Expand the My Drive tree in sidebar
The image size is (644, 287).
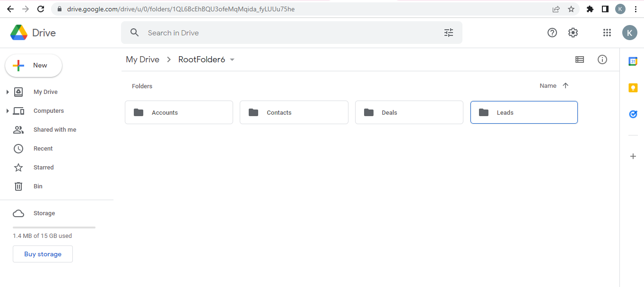coord(8,92)
